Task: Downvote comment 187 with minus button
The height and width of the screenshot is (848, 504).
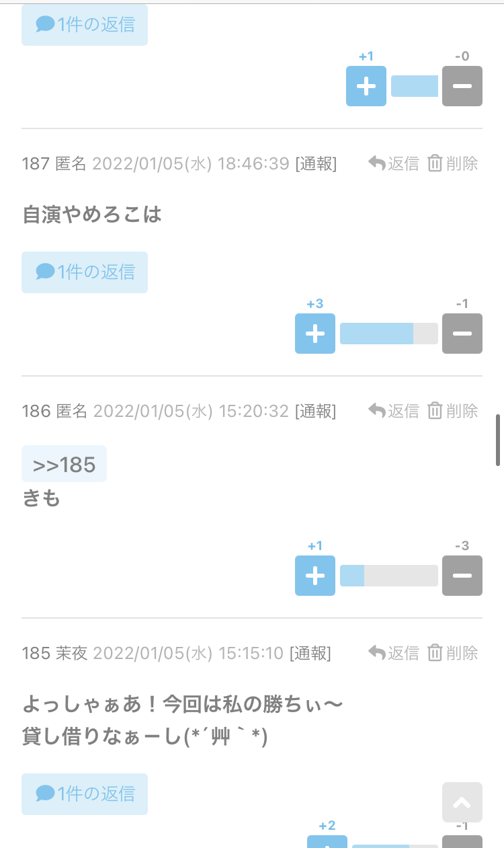Action: click(x=462, y=334)
